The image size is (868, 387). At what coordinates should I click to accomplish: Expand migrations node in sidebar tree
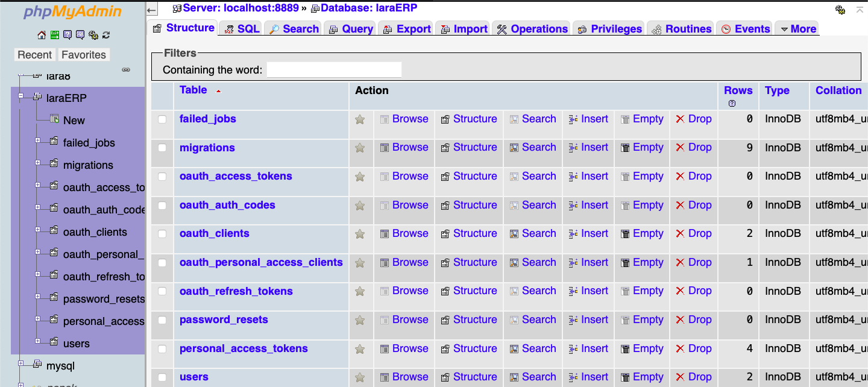point(37,163)
